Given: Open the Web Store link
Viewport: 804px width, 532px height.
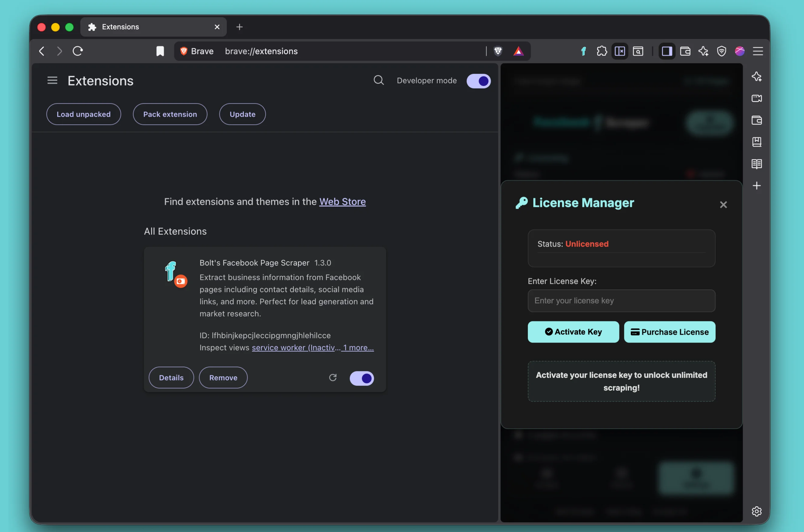Looking at the screenshot, I should pos(342,201).
